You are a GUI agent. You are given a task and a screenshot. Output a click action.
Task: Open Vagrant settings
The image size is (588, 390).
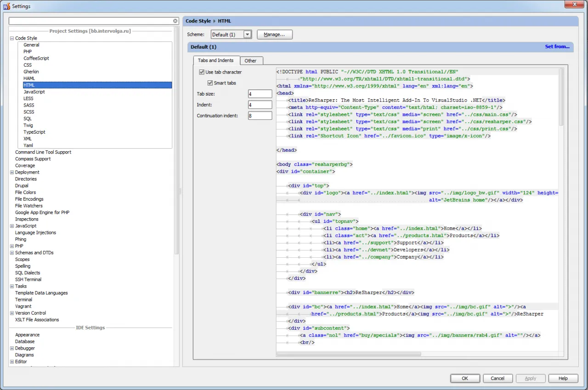pos(23,306)
